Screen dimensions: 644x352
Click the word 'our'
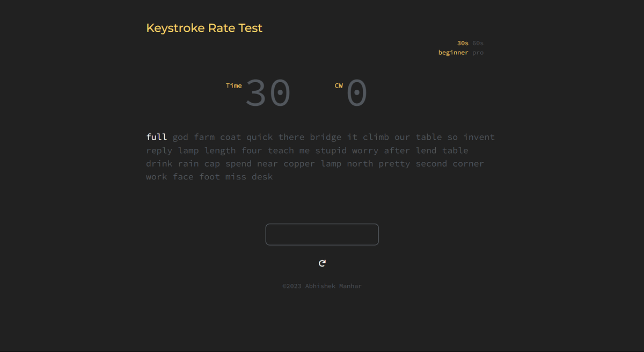pos(402,137)
